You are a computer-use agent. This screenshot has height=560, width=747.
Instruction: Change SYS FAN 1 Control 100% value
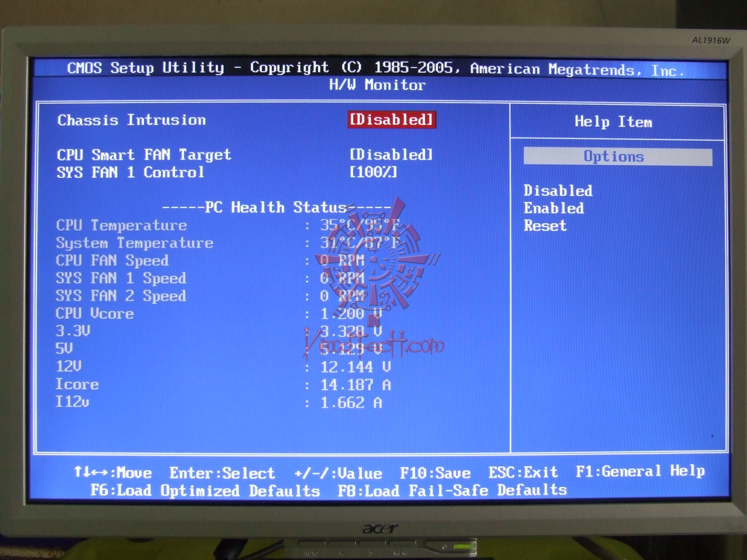coord(373,172)
